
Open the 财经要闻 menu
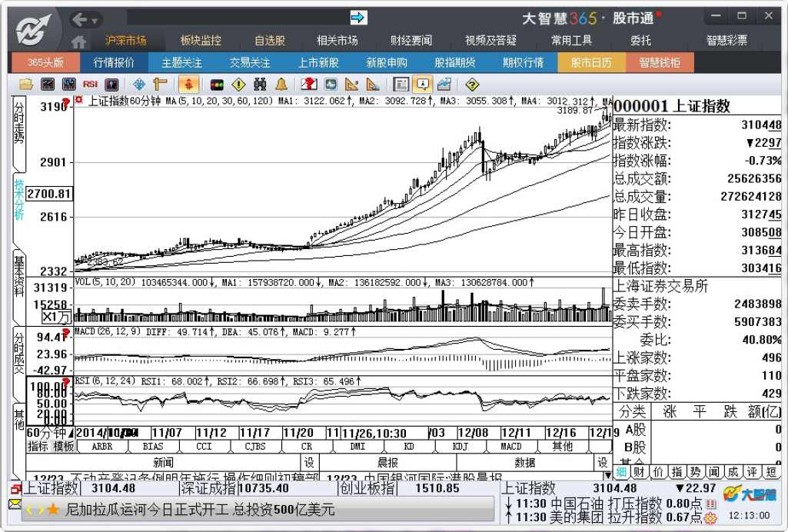[x=411, y=40]
